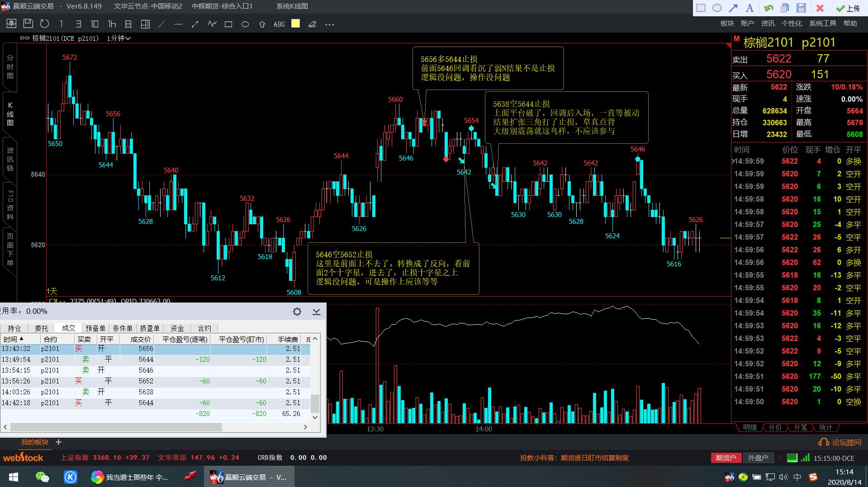
Task: Select circle tool in screenshot toolbar
Action: click(717, 8)
